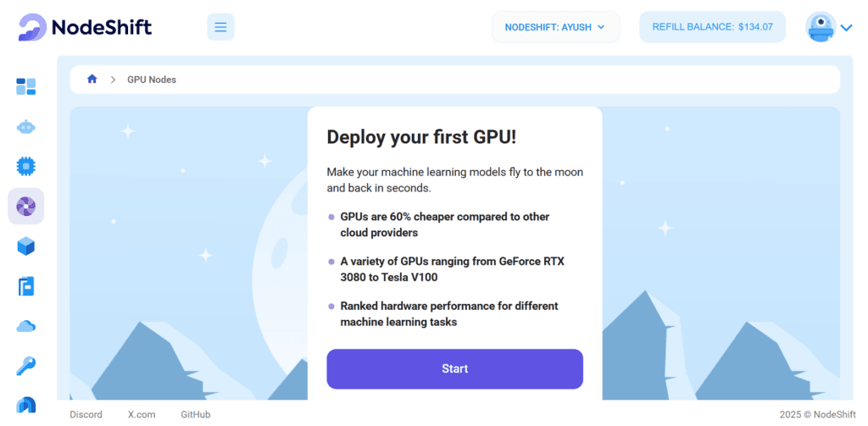Image resolution: width=868 pixels, height=426 pixels.
Task: Click the robot face icon in sidebar
Action: tap(25, 127)
